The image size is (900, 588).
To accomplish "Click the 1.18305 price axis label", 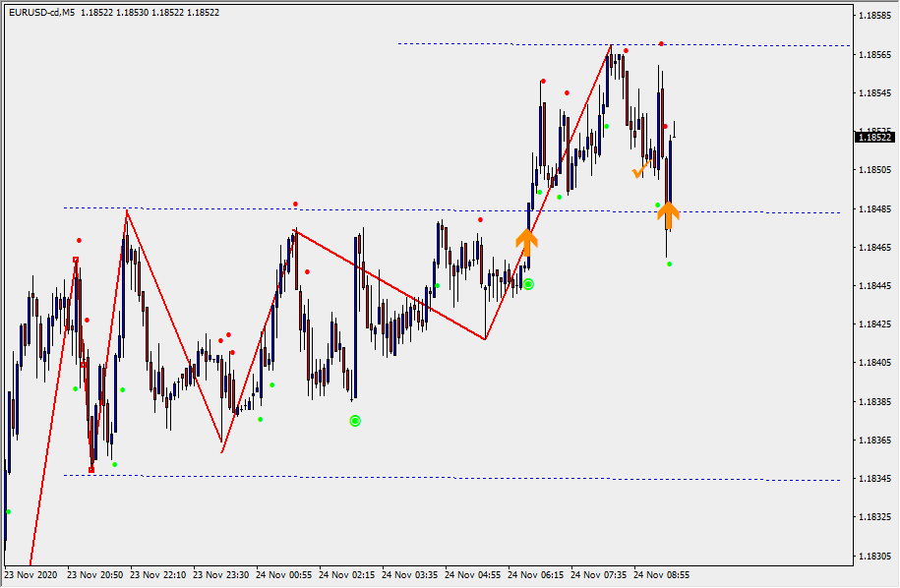I will click(874, 557).
